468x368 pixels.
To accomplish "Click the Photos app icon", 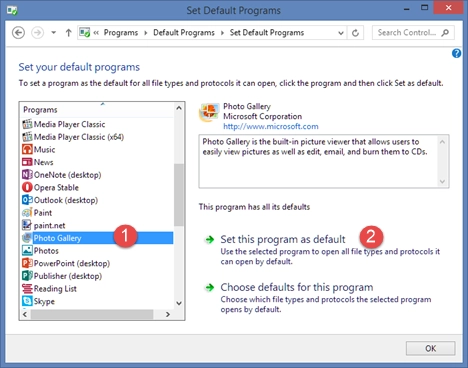I will (x=27, y=250).
